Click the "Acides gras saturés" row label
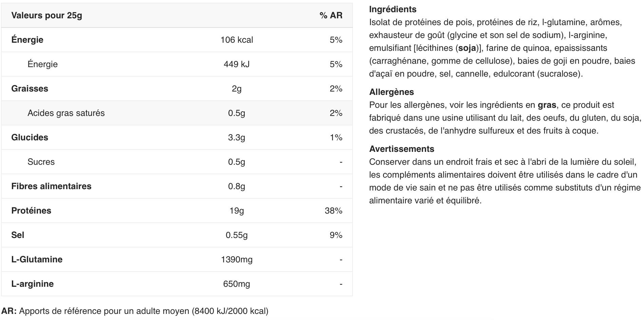This screenshot has height=320, width=644. point(66,113)
